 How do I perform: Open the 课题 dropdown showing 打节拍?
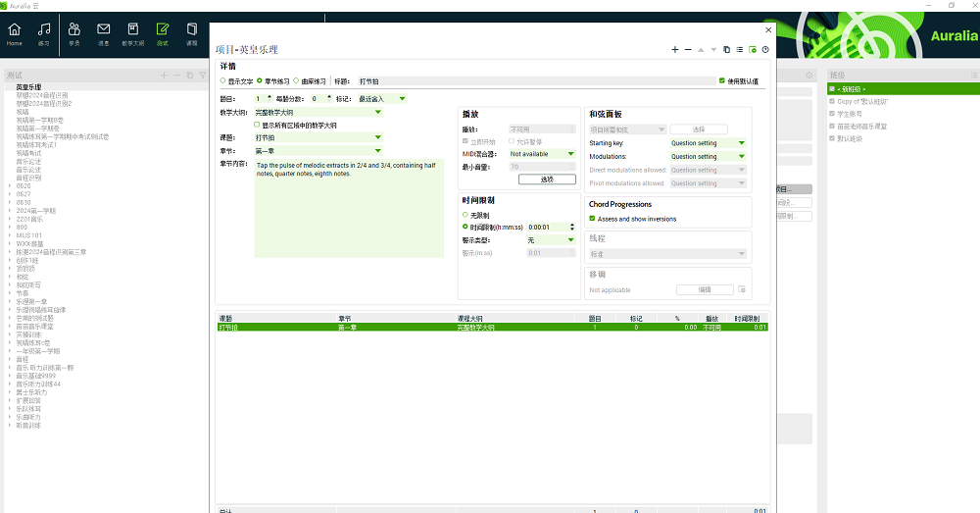click(x=318, y=137)
